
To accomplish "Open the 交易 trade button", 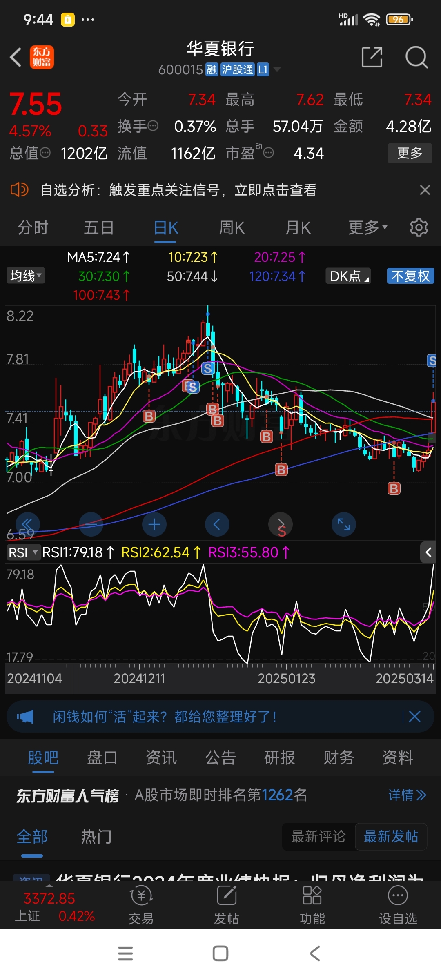I will coord(141,905).
